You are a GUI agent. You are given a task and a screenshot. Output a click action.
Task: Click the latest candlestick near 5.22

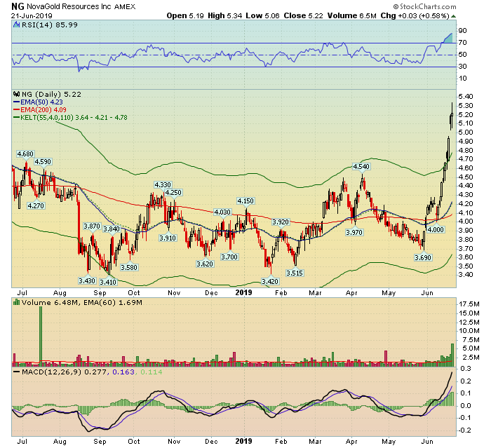452,116
